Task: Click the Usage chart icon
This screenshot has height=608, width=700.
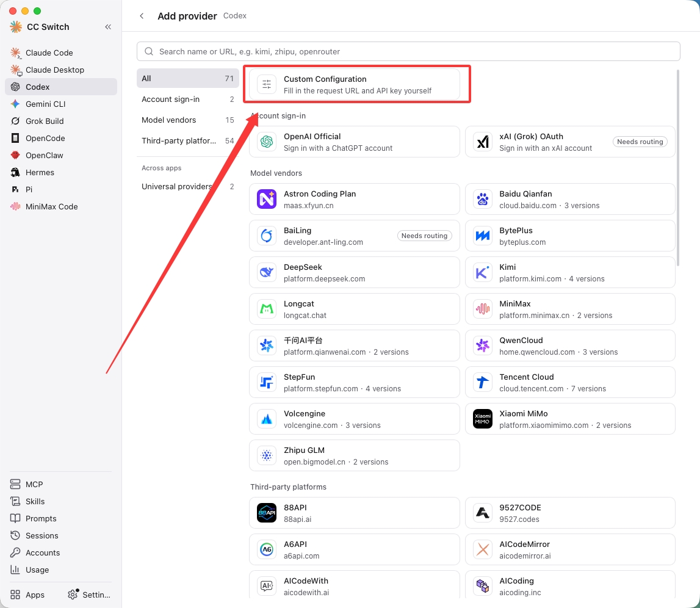Action: pos(16,570)
